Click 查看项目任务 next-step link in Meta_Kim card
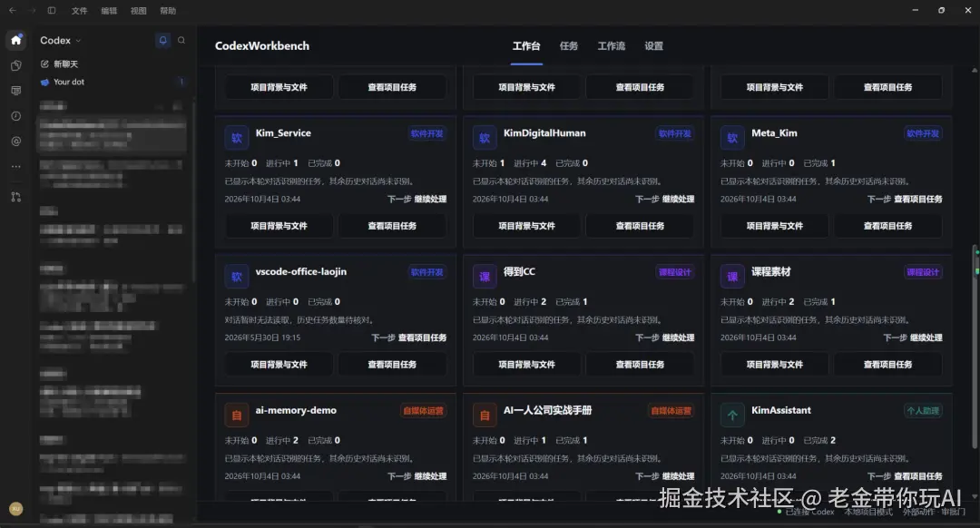980x528 pixels. (x=918, y=199)
